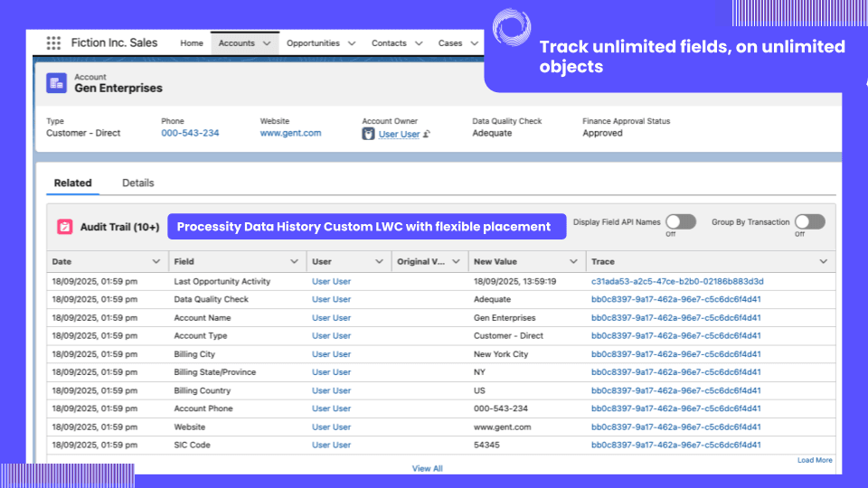Select the '18/09/2025, 13:59:19' value cell

pos(514,282)
